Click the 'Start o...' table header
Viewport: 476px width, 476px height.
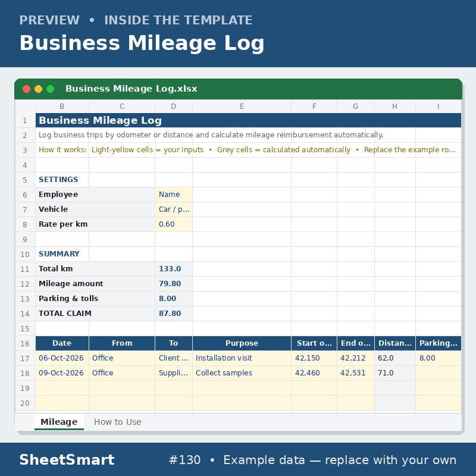tap(314, 343)
